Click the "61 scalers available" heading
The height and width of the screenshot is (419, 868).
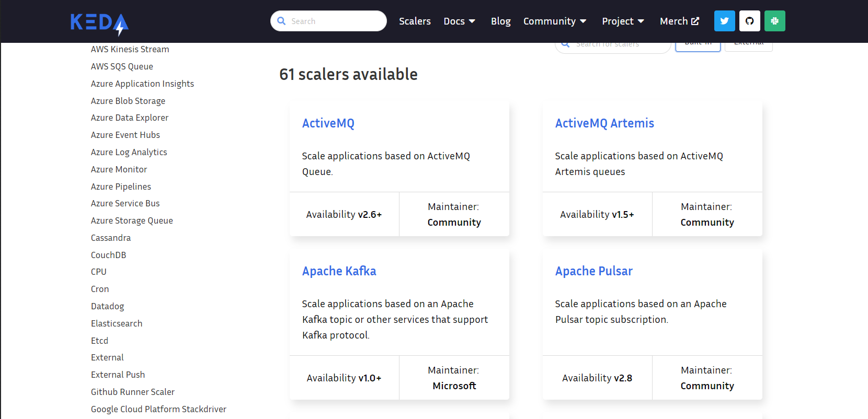click(x=348, y=74)
